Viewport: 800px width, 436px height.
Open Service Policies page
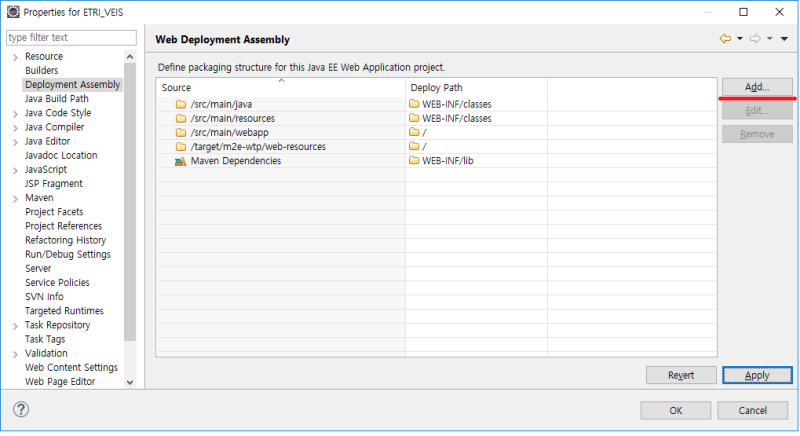point(57,283)
